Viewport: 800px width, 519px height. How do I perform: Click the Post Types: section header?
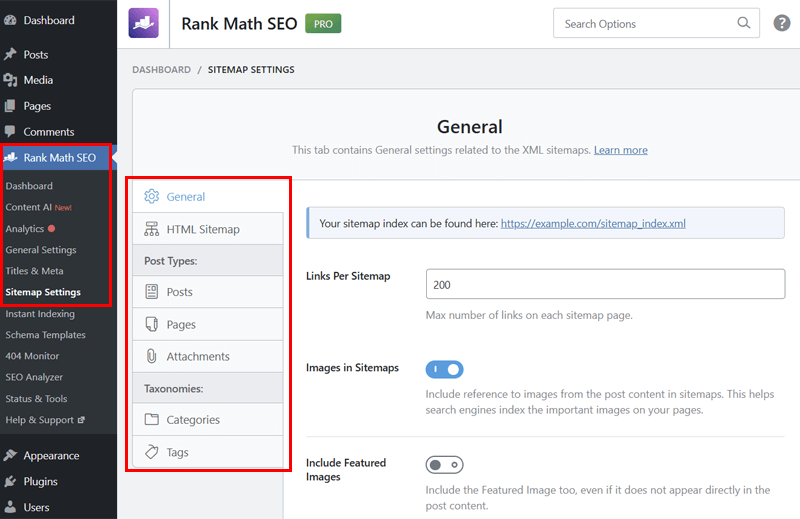[x=208, y=260]
